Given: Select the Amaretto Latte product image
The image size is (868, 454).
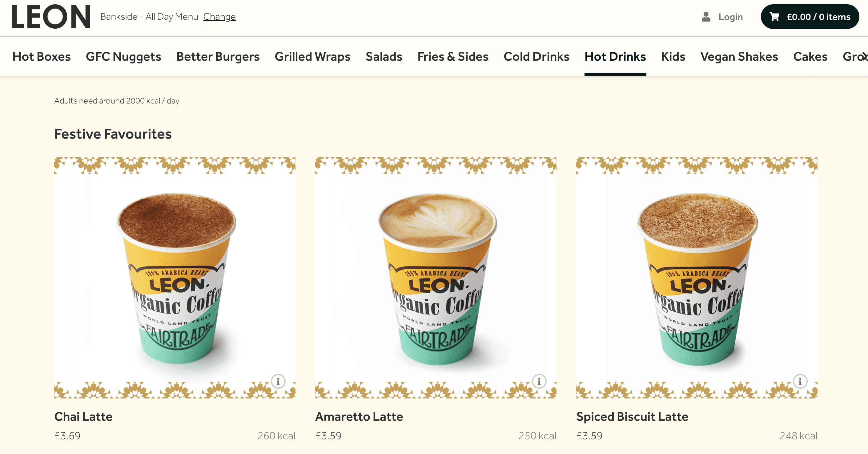Looking at the screenshot, I should 436,278.
